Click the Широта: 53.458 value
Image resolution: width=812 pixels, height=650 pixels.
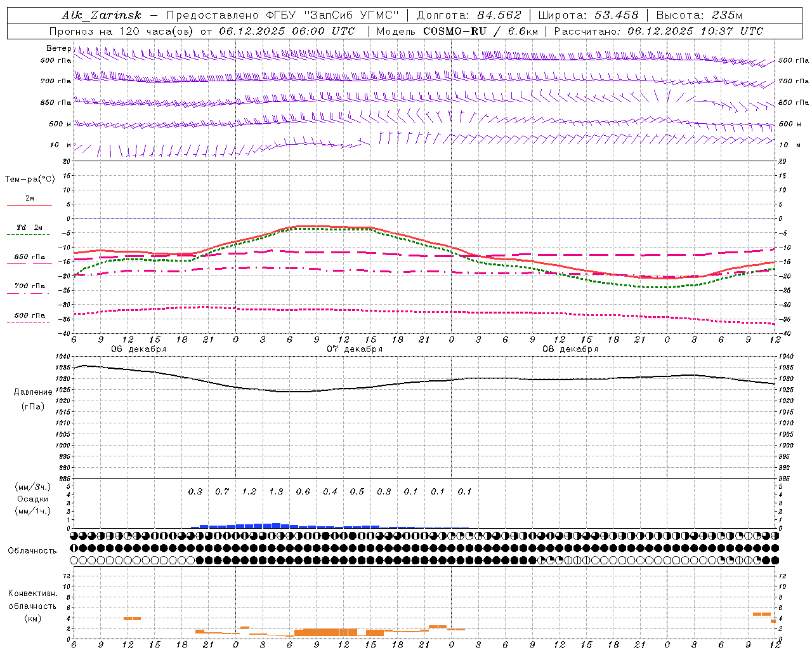(x=589, y=15)
